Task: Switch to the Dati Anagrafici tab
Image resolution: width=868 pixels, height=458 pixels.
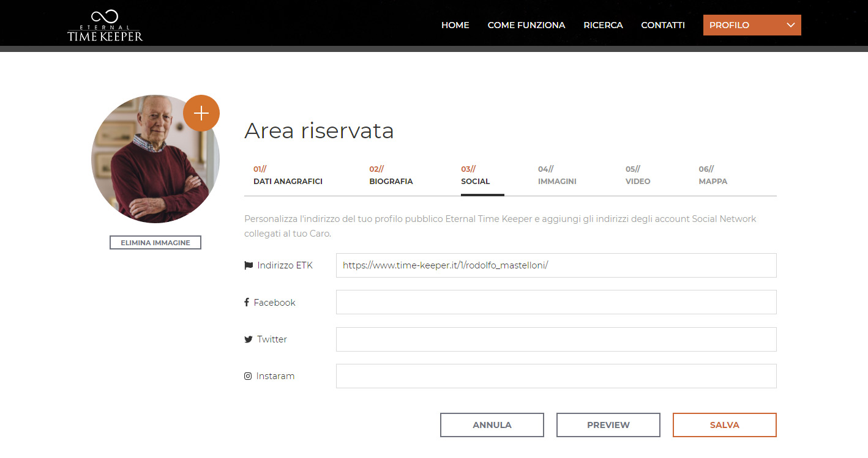Action: [288, 175]
